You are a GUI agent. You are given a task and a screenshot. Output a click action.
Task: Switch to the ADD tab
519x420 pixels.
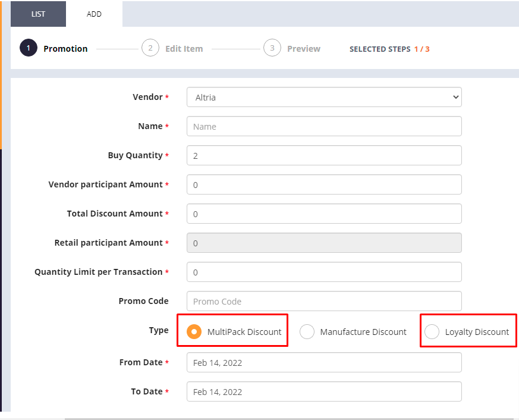[x=94, y=14]
